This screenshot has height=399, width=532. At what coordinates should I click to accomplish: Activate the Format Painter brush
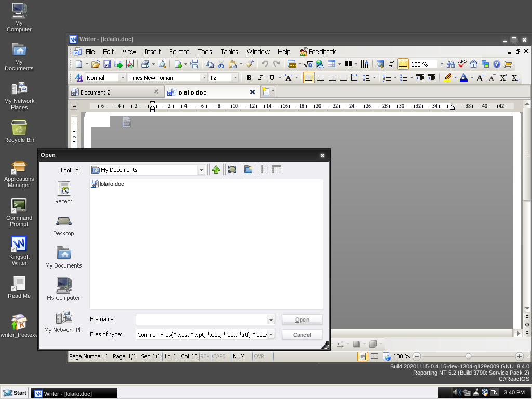(x=250, y=64)
